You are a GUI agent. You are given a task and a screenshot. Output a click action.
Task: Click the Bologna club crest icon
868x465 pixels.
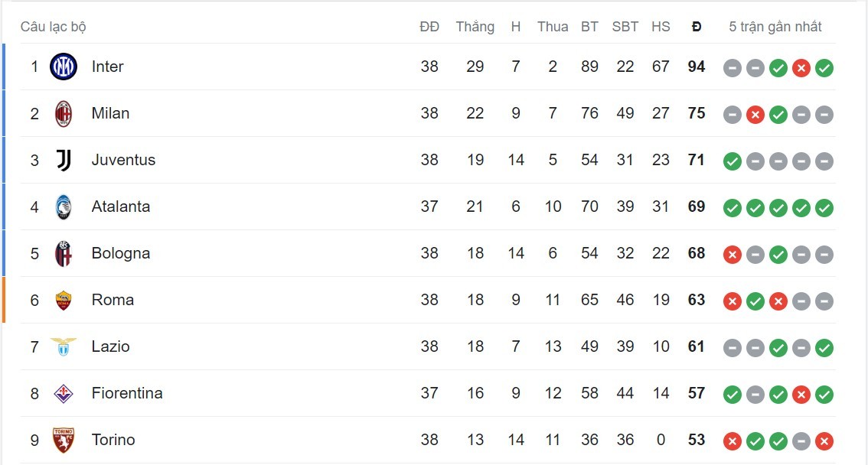pos(64,254)
